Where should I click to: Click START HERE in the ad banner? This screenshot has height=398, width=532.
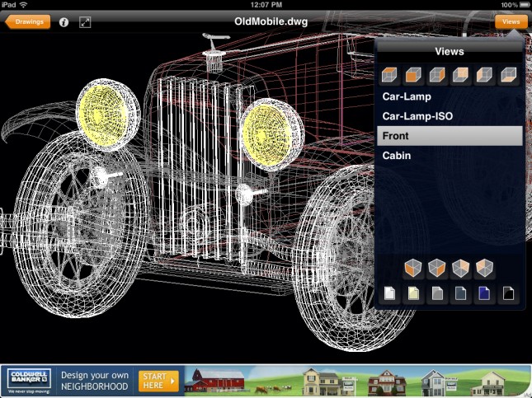click(158, 381)
